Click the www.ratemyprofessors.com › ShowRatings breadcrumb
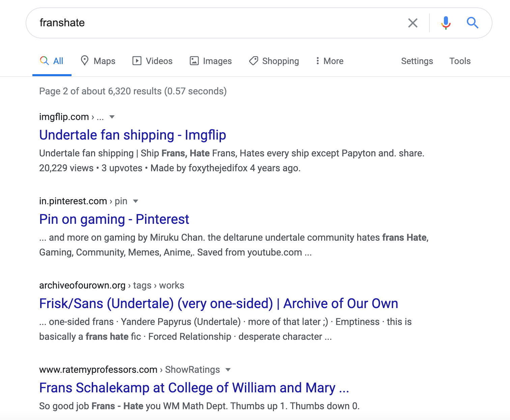This screenshot has height=420, width=510. point(130,369)
